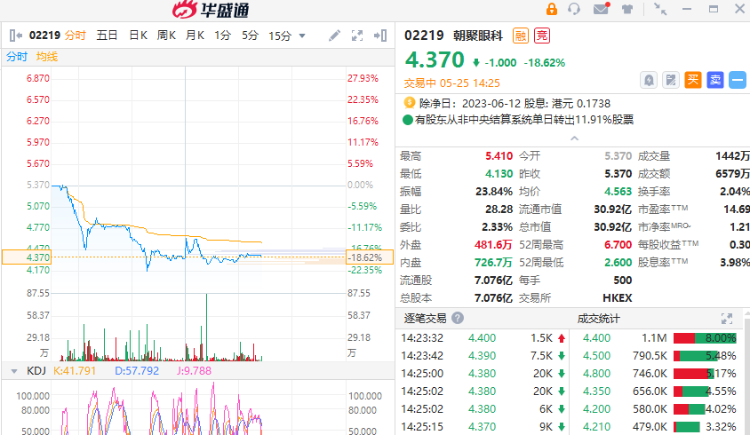Open help for 逐笔交易
This screenshot has width=750, height=435.
[458, 318]
